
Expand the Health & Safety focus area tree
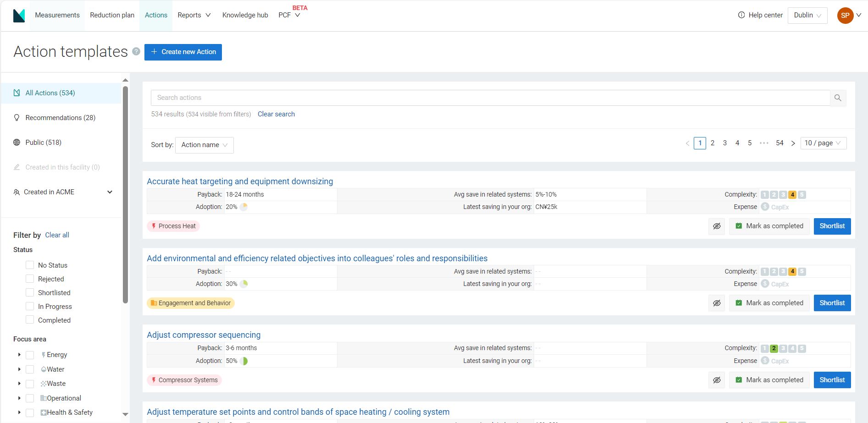click(19, 412)
